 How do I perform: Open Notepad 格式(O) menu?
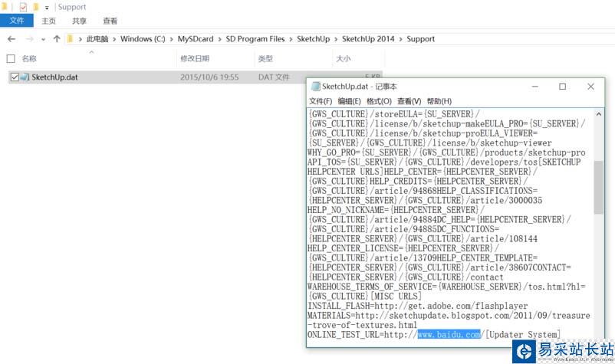coord(379,101)
